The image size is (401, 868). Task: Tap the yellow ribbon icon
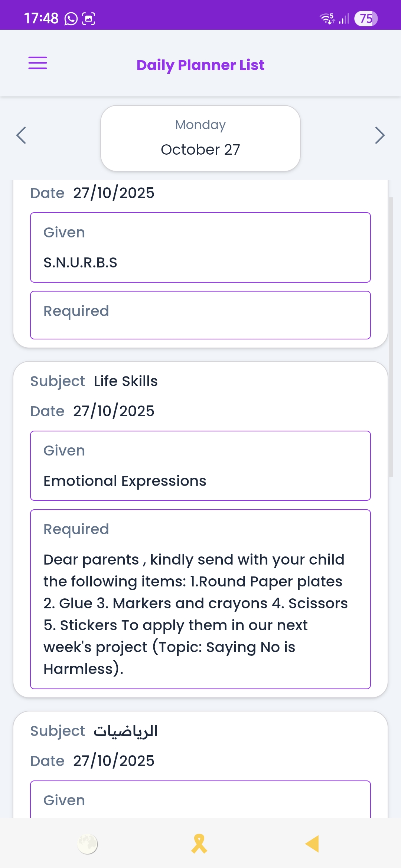[x=199, y=844]
